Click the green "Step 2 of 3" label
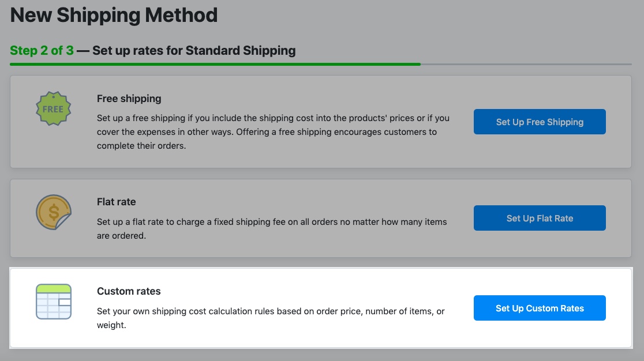The image size is (644, 361). pos(42,50)
